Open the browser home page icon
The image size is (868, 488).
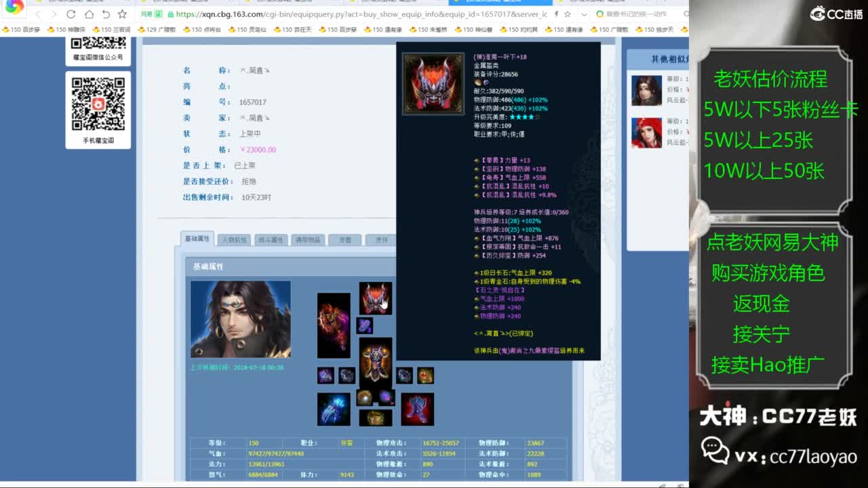click(x=89, y=14)
